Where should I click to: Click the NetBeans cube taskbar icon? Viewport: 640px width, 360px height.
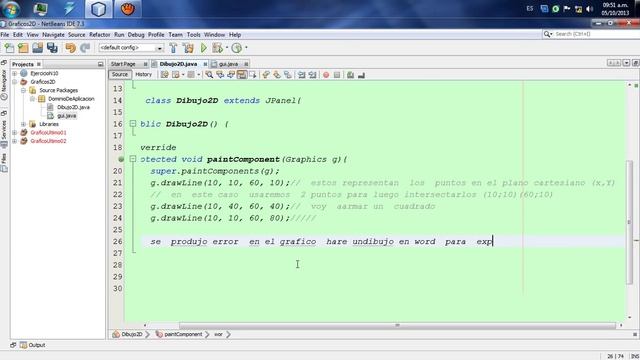98,9
